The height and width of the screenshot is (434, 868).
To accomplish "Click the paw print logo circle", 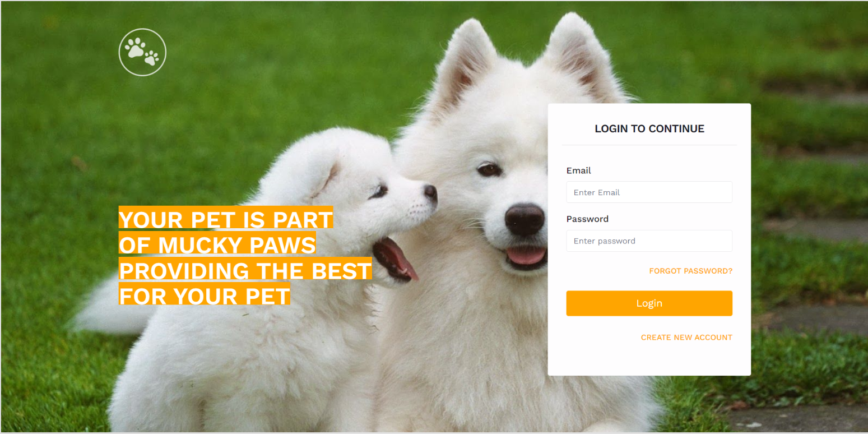I will (142, 52).
